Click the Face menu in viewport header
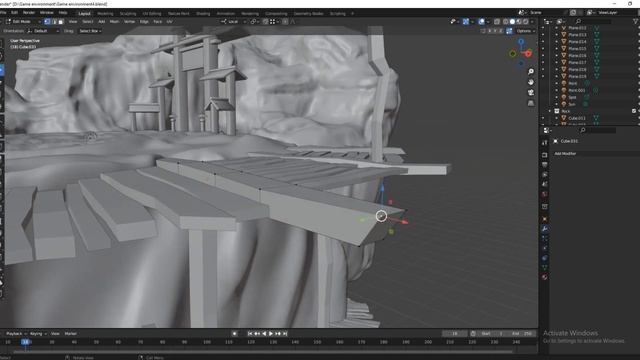The width and height of the screenshot is (640, 360). coord(158,22)
